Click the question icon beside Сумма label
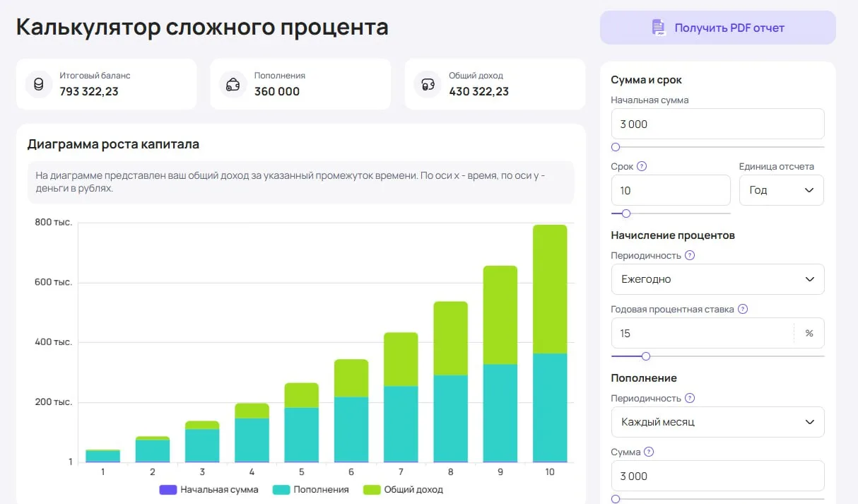Image resolution: width=858 pixels, height=504 pixels. point(649,452)
